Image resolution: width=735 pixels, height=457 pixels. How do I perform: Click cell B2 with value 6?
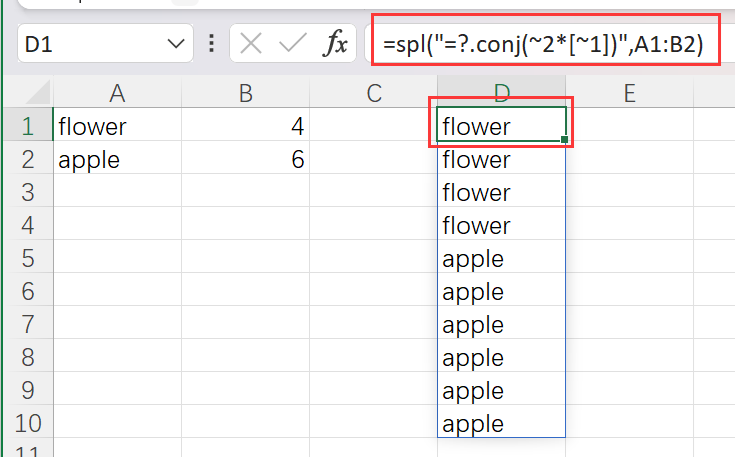[x=245, y=160]
